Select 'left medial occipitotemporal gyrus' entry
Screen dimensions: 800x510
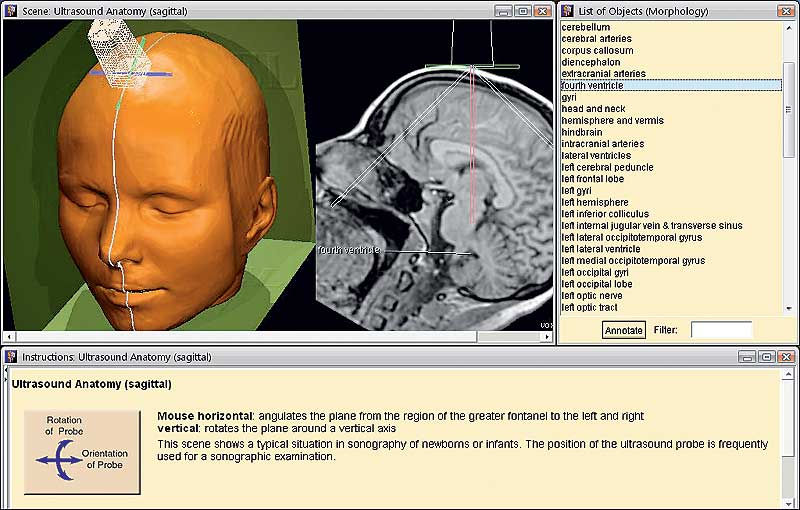click(633, 261)
